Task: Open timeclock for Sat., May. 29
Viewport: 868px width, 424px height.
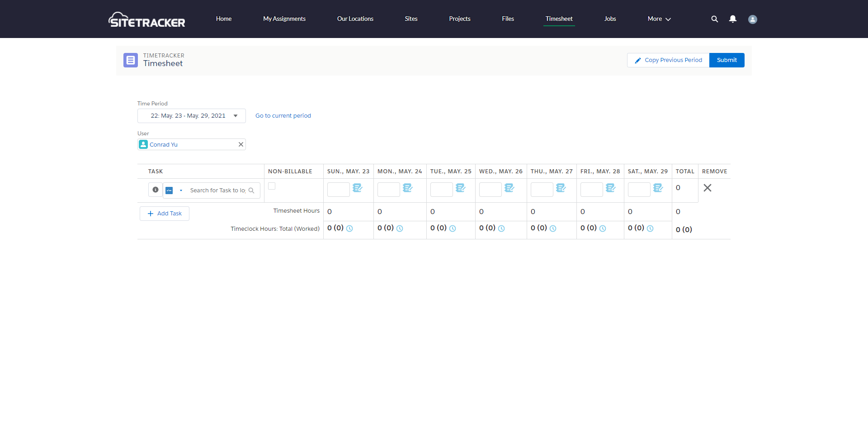Action: point(650,229)
